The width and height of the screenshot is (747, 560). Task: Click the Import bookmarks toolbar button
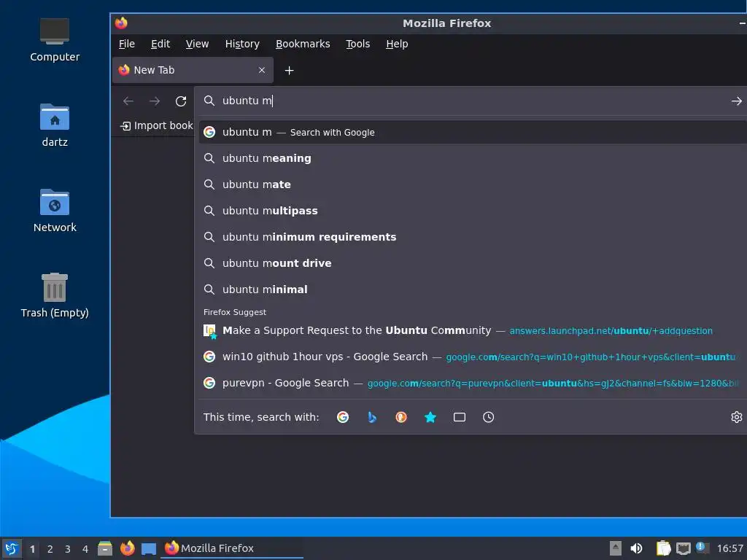point(157,125)
